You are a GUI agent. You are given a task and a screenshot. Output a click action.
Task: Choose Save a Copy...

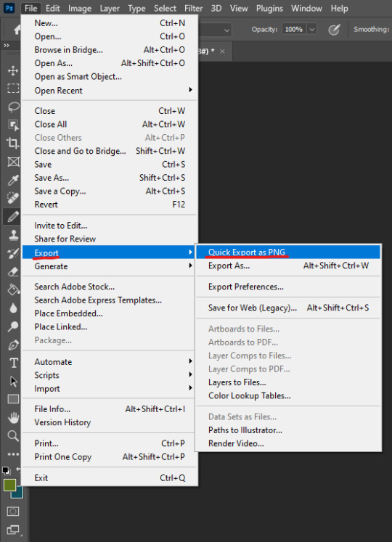point(110,191)
